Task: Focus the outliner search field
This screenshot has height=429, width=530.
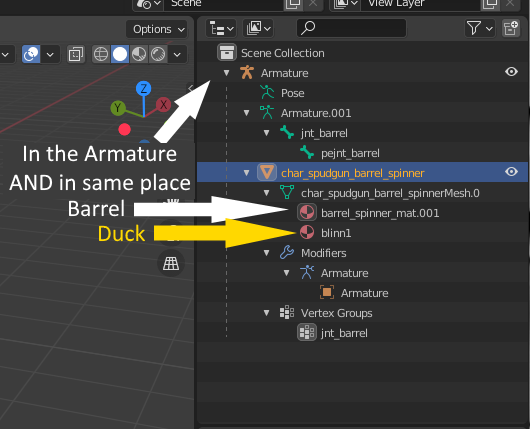Action: coord(352,28)
